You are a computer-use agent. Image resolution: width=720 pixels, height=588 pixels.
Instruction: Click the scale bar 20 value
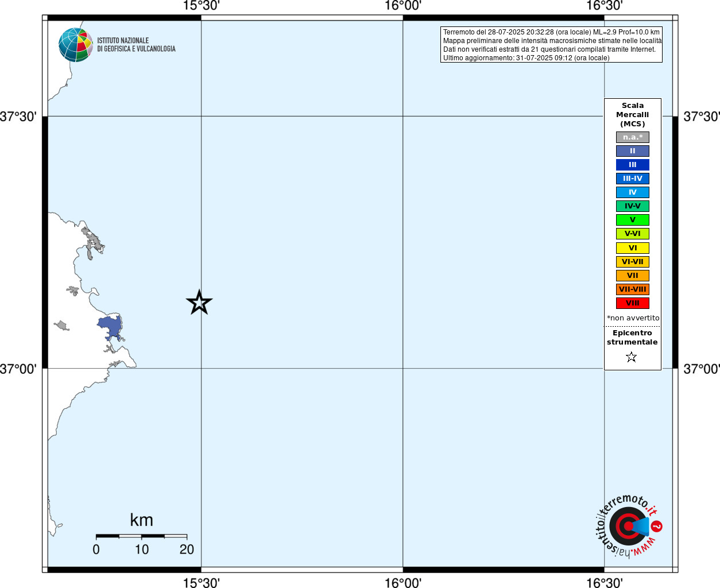point(187,550)
